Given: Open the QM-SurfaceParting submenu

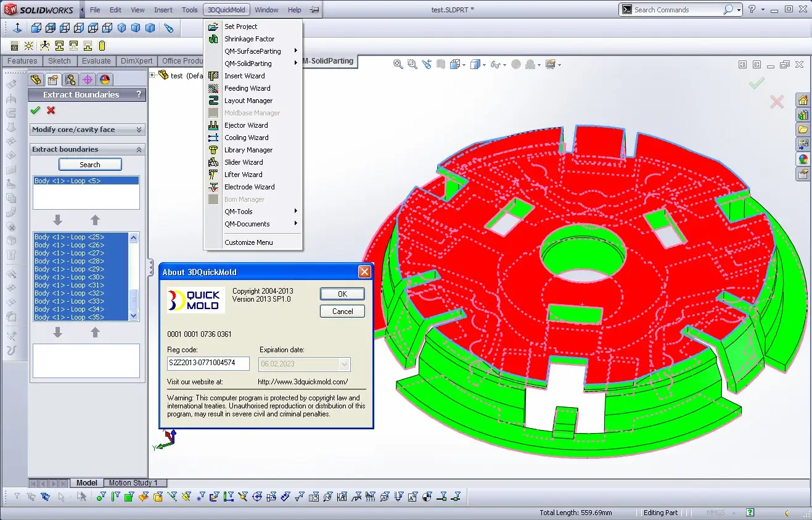Looking at the screenshot, I should [x=253, y=51].
